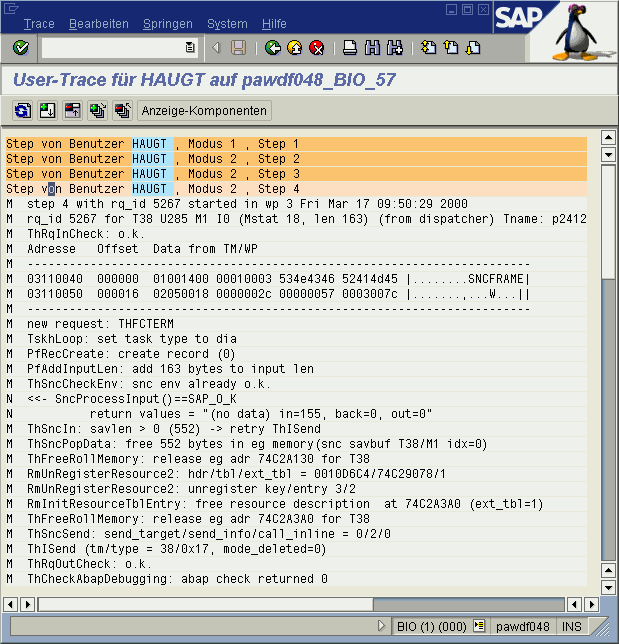Exit using the yellow up-arrow icon

[295, 48]
